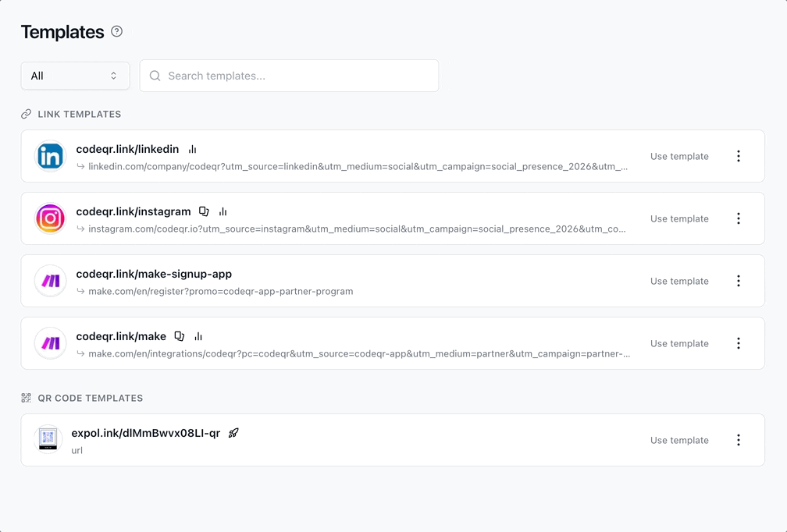Open the codeqr.link/make-signup-app link

(154, 274)
